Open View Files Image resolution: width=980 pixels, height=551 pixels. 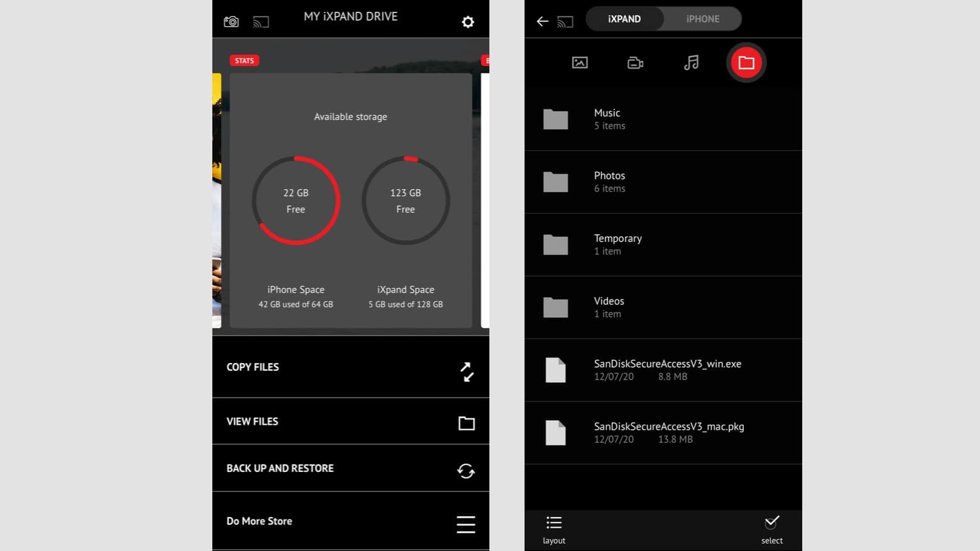tap(351, 422)
